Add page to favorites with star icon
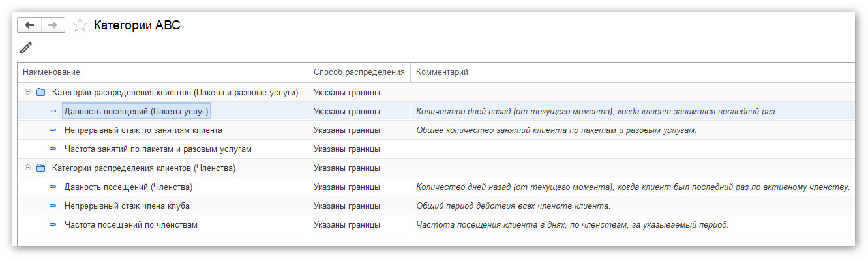 click(80, 25)
